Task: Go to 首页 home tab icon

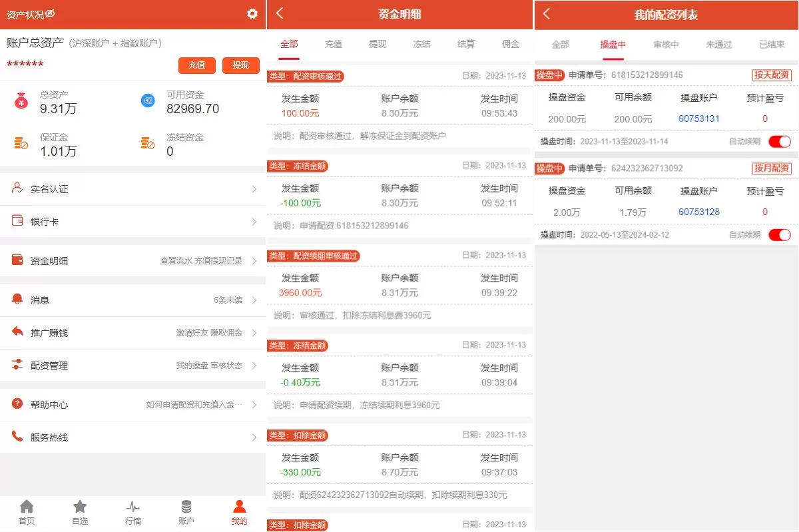Action: coord(27,507)
